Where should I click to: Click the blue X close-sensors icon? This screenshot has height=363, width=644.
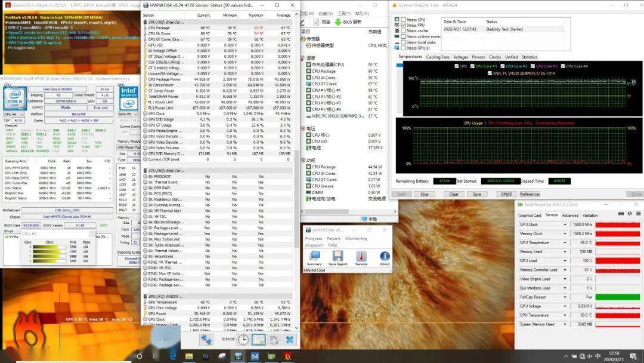tap(290, 340)
